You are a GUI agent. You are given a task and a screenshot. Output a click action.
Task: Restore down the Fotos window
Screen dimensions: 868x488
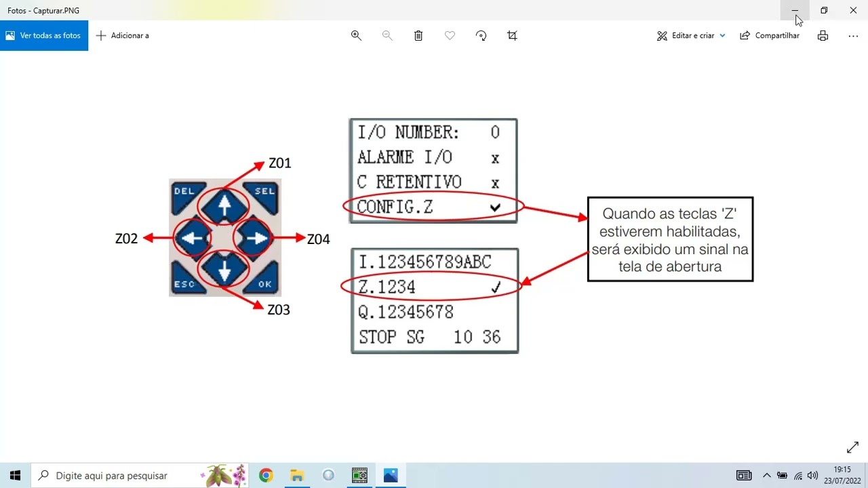click(x=824, y=10)
